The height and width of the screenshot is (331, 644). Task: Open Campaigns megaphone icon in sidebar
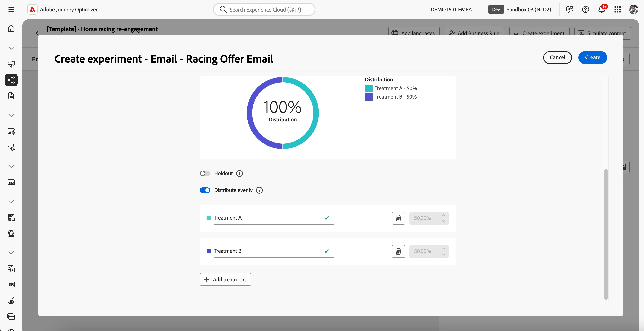coord(11,64)
